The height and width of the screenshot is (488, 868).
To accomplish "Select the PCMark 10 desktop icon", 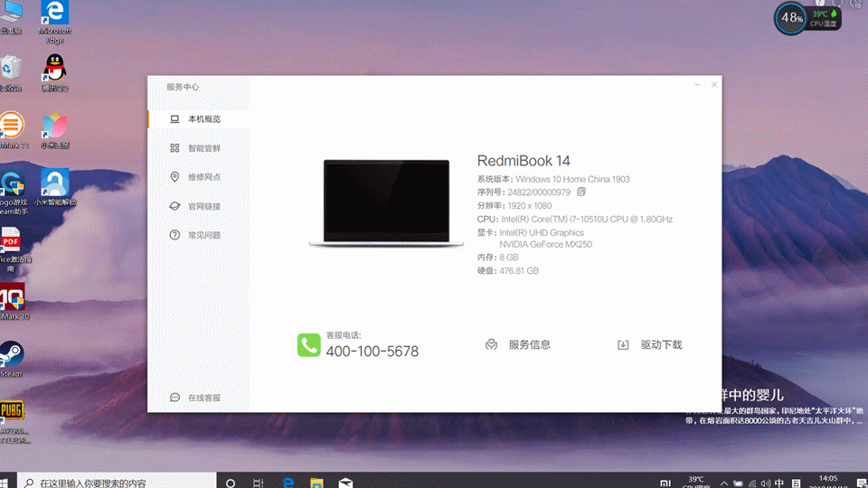I will pos(14,302).
